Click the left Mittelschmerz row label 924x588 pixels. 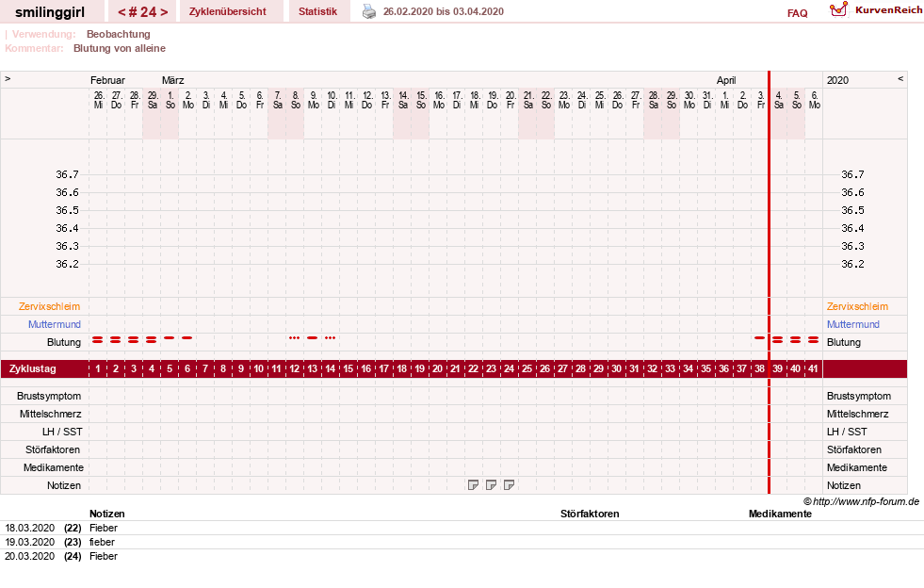(51, 414)
